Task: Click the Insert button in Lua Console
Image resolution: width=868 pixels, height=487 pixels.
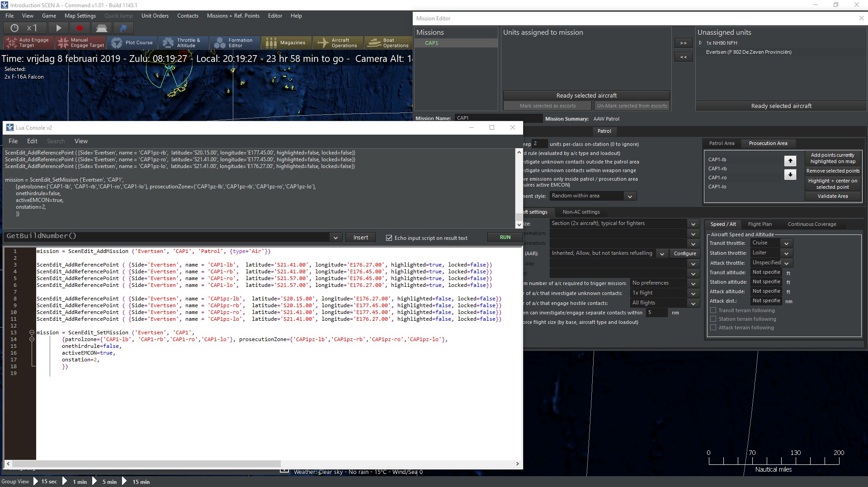Action: point(361,238)
